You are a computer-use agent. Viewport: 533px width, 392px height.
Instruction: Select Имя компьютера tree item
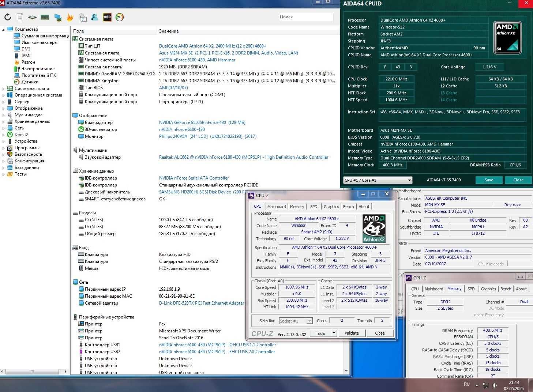point(39,42)
